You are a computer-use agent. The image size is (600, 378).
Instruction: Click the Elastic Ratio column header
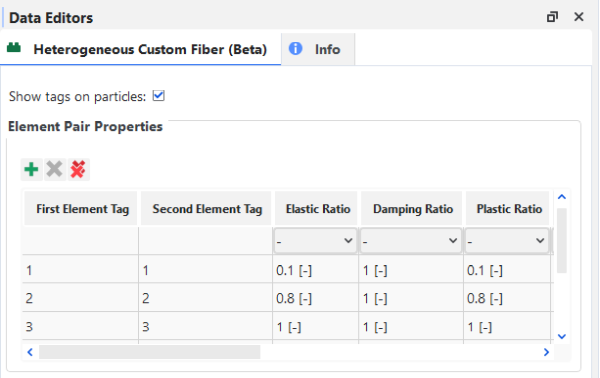(316, 209)
